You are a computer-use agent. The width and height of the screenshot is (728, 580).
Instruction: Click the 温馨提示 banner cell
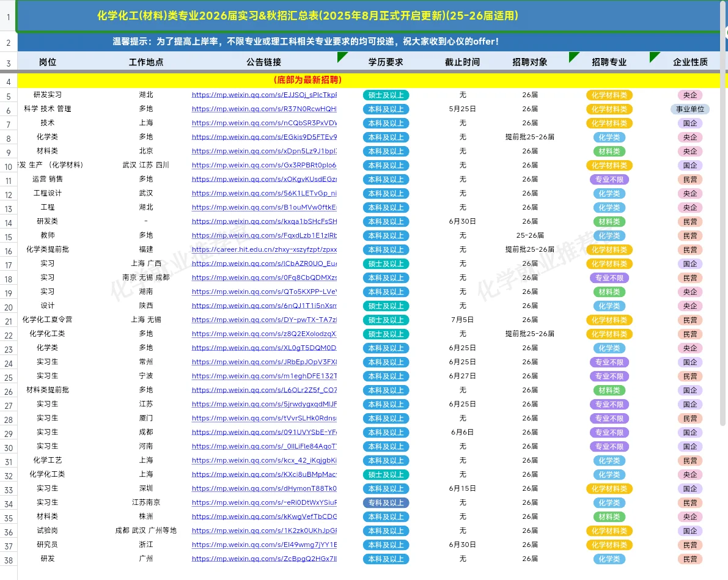[364, 42]
